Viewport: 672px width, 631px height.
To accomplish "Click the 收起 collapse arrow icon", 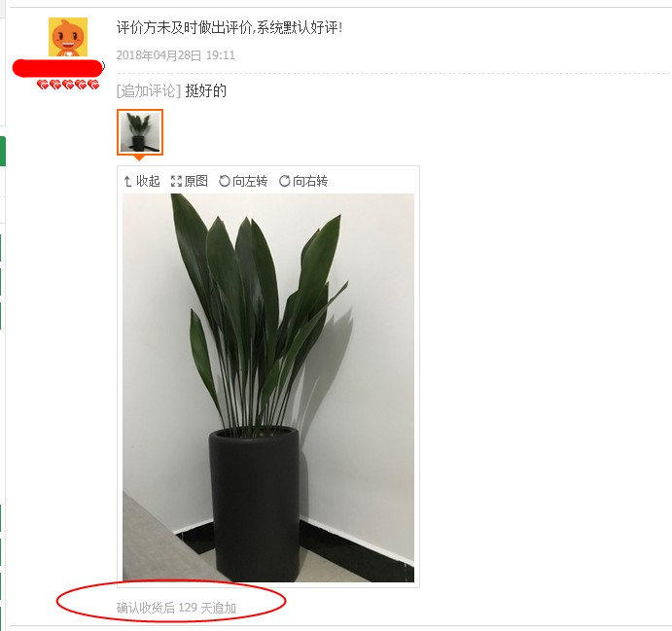I will click(x=127, y=182).
